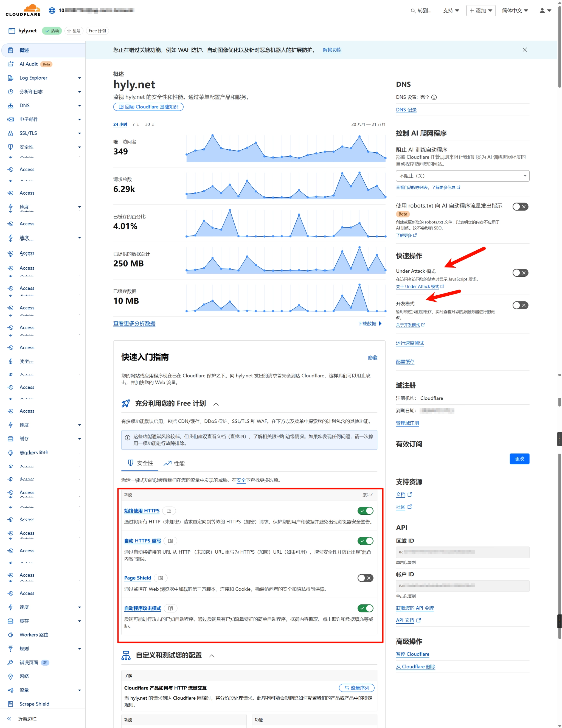Collapse the 充分利用您的 Free 计划 section chevron
Screen dimensions: 562x728
(216, 404)
